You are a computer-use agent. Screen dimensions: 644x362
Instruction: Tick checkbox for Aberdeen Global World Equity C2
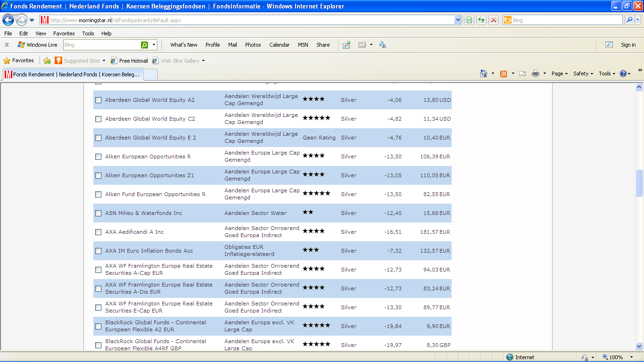pyautogui.click(x=99, y=119)
